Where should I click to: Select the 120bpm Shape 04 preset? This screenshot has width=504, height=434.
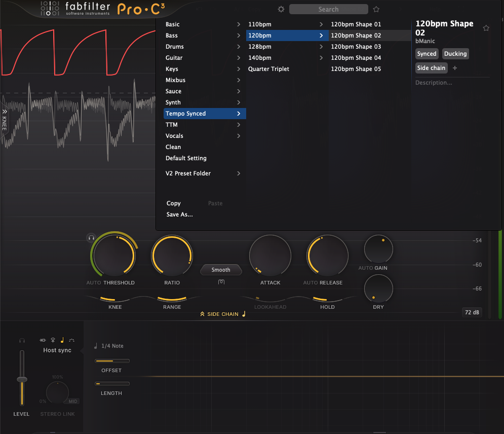click(356, 58)
